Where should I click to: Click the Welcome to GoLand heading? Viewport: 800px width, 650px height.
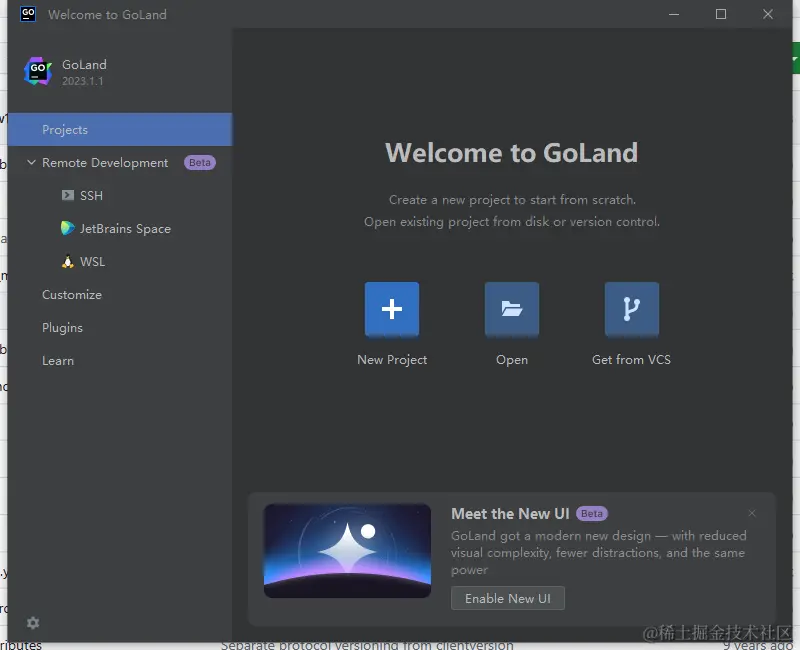[512, 153]
